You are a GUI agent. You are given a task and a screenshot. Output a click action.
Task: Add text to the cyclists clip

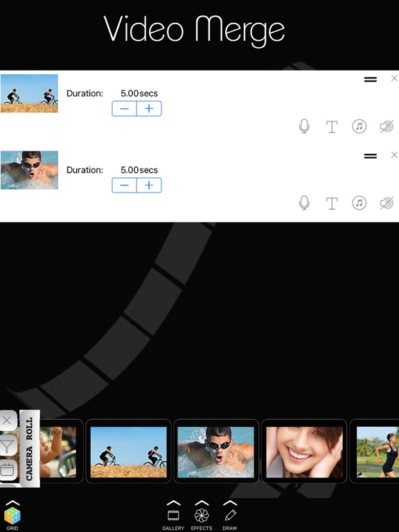pos(332,127)
